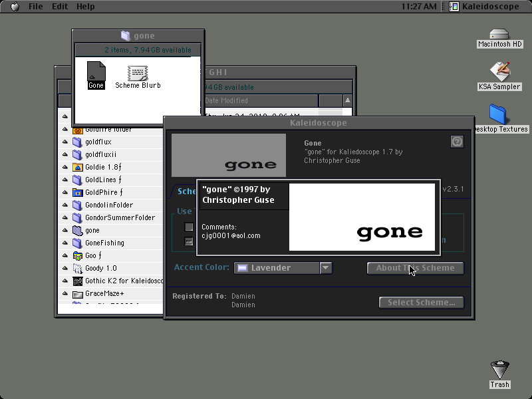
Task: Click the Kaleidoscope window title bar
Action: [319, 123]
